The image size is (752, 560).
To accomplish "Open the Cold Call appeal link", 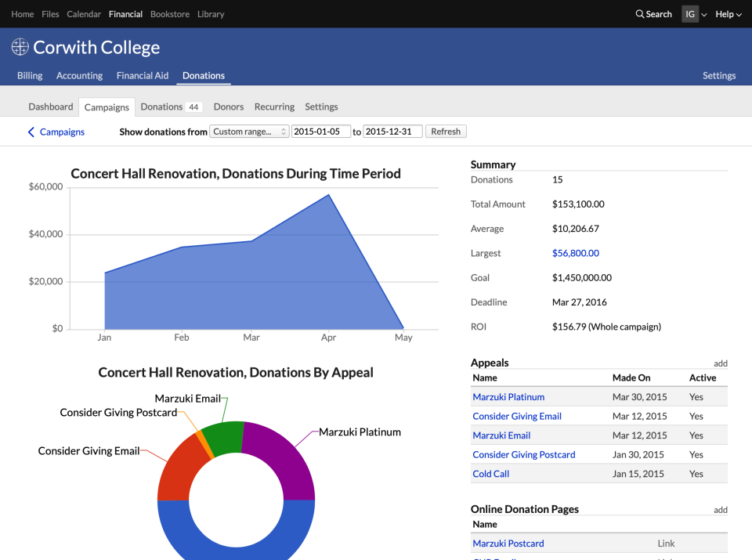I will click(x=491, y=474).
